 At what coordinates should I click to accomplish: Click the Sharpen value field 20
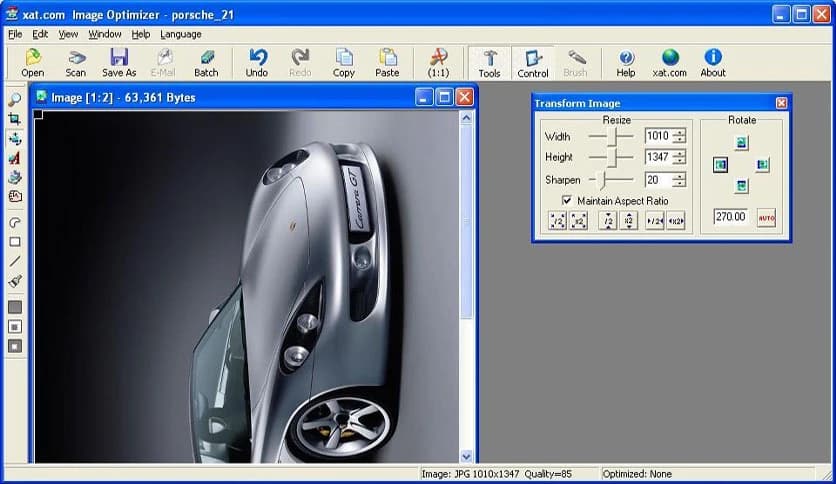(x=658, y=180)
